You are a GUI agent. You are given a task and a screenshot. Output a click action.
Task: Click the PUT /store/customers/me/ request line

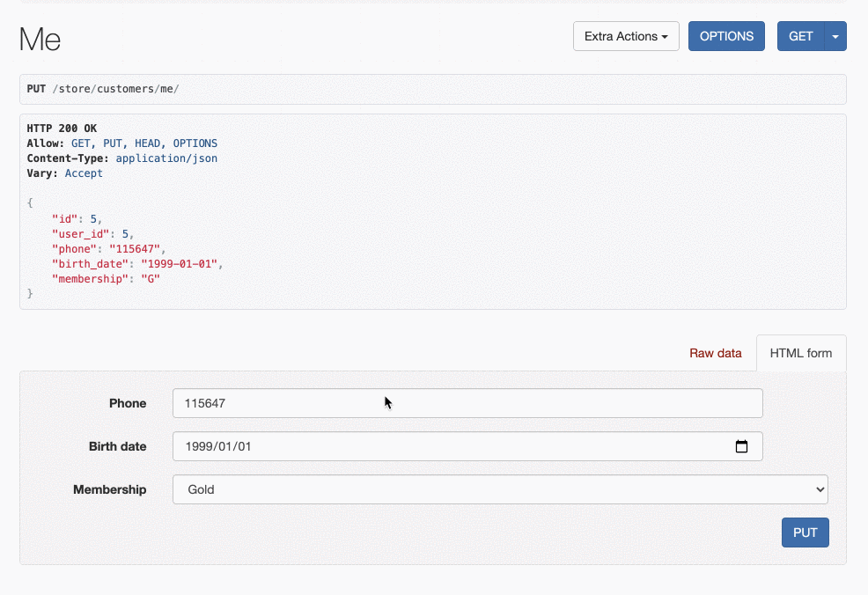103,89
